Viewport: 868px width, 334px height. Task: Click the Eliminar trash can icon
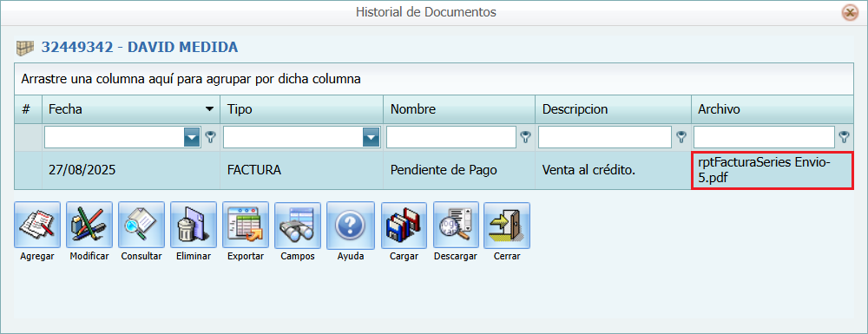tap(194, 225)
